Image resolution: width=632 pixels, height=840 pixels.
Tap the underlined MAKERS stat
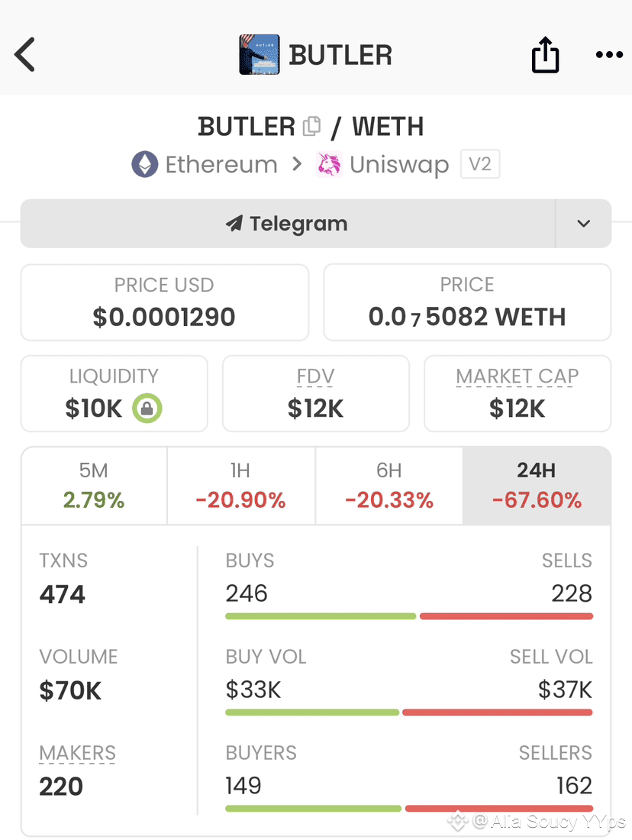point(76,753)
